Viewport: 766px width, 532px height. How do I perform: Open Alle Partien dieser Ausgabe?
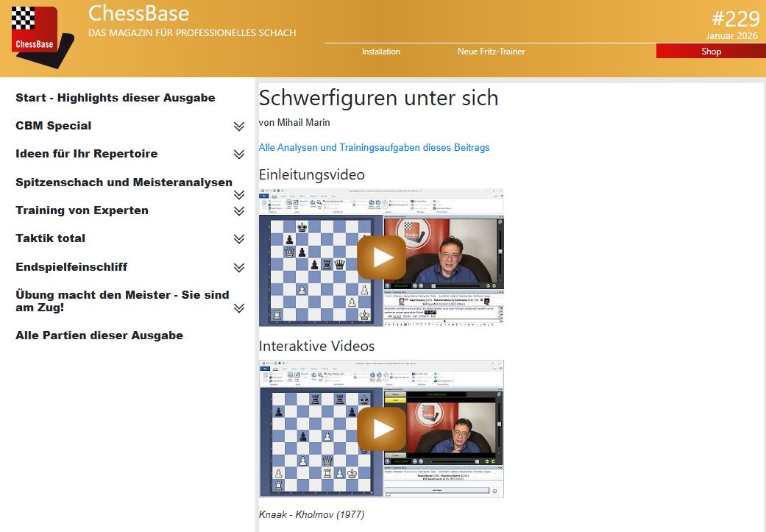[99, 336]
